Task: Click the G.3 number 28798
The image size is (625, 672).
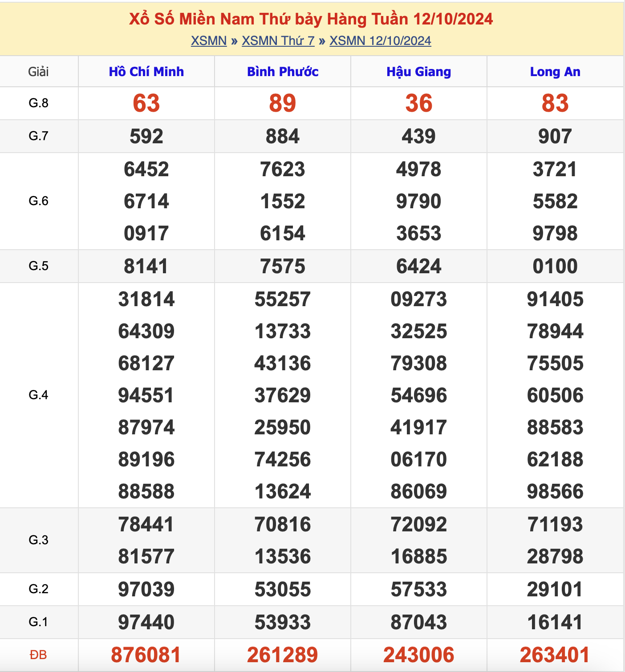Action: pos(555,556)
